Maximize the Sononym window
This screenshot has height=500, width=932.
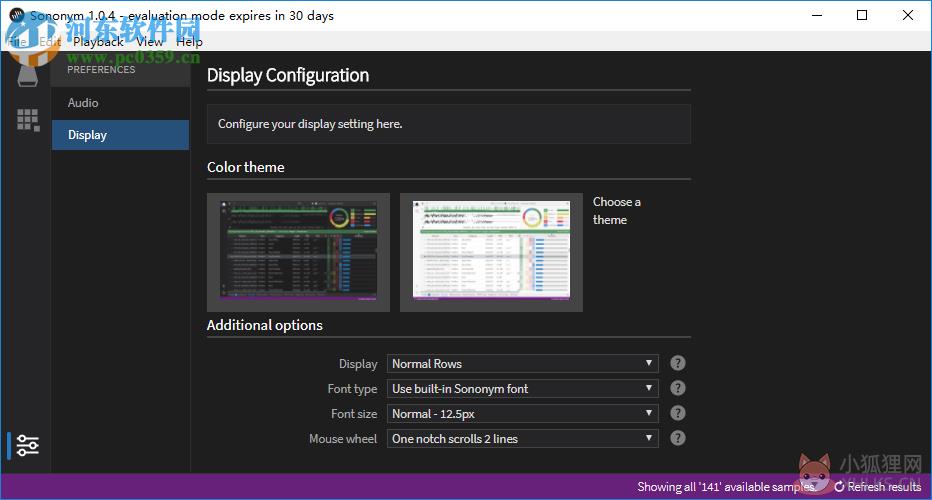tap(862, 15)
